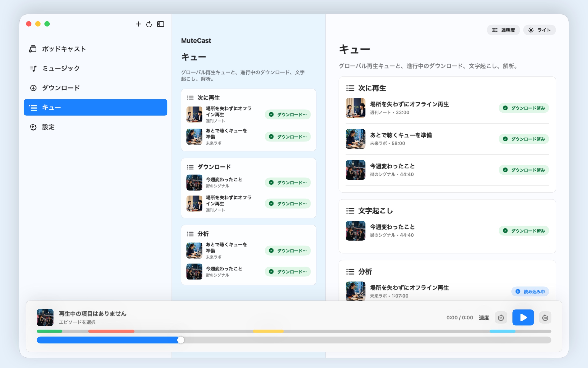Click the skip forward 30 seconds icon
Screen dimensions: 588x368
pyautogui.click(x=545, y=318)
